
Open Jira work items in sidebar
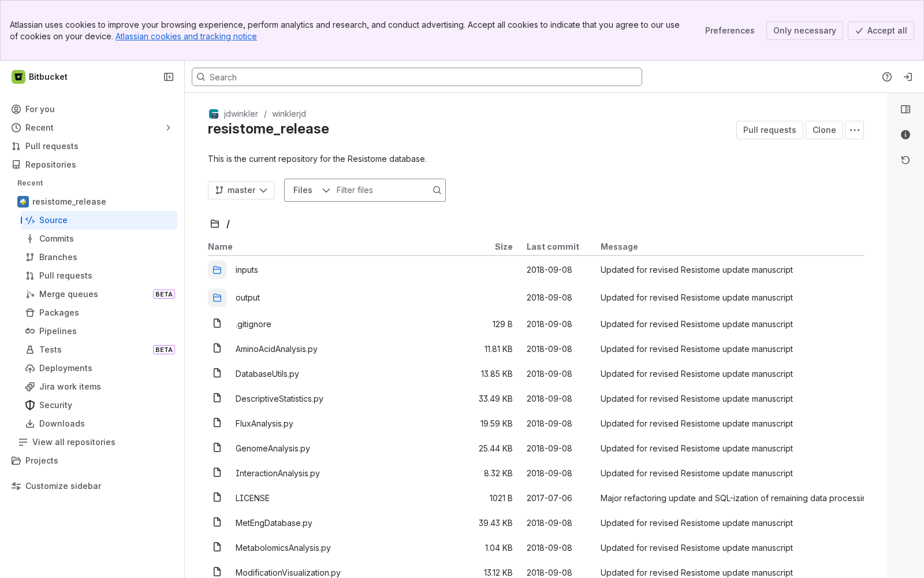[99, 387]
